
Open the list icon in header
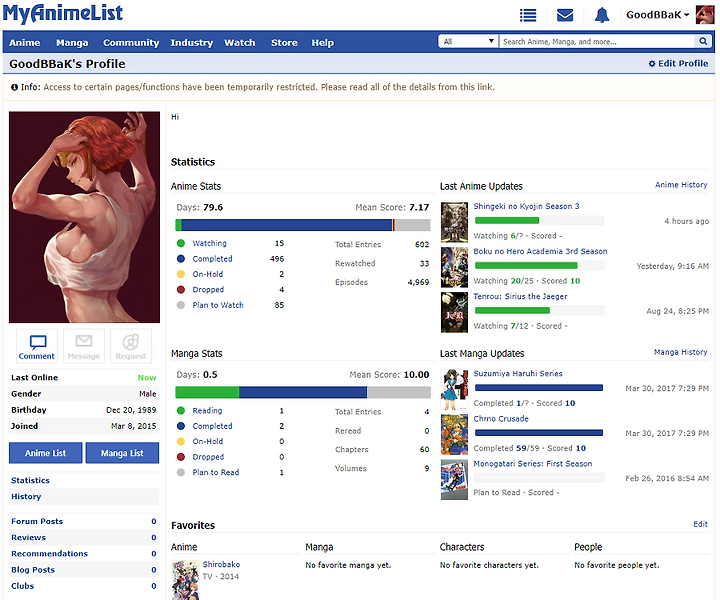click(x=528, y=15)
